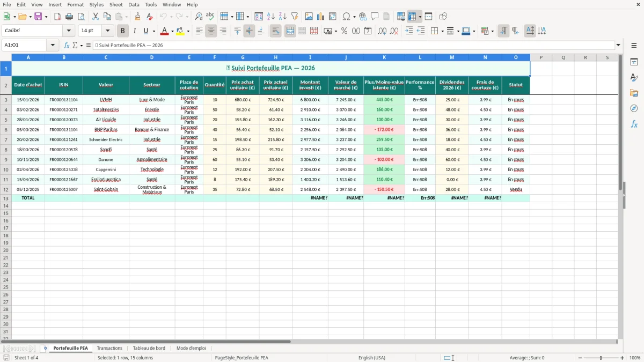Switch to Tableau de bord tab
This screenshot has height=362, width=644.
click(x=149, y=348)
